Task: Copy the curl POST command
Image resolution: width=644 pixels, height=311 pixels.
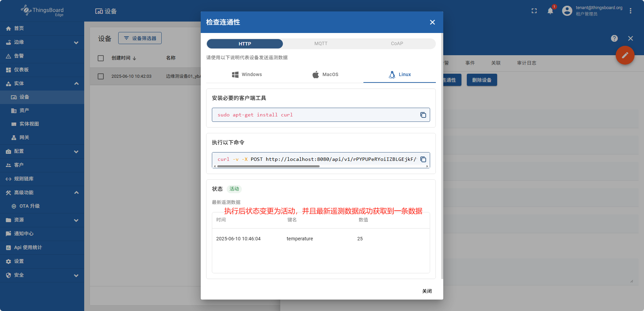Action: [x=423, y=160]
